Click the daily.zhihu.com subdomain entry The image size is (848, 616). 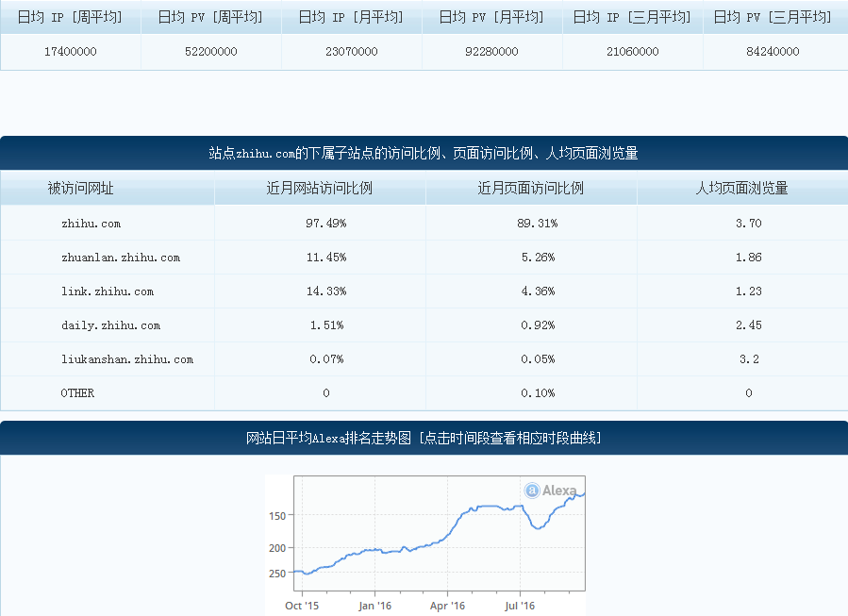[x=110, y=325]
